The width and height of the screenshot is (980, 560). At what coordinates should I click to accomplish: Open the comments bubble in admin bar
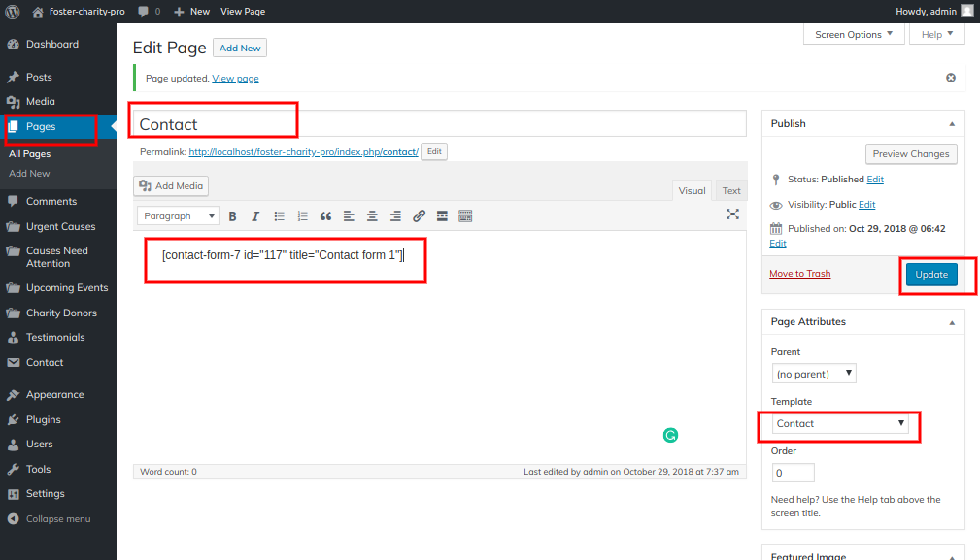point(150,12)
